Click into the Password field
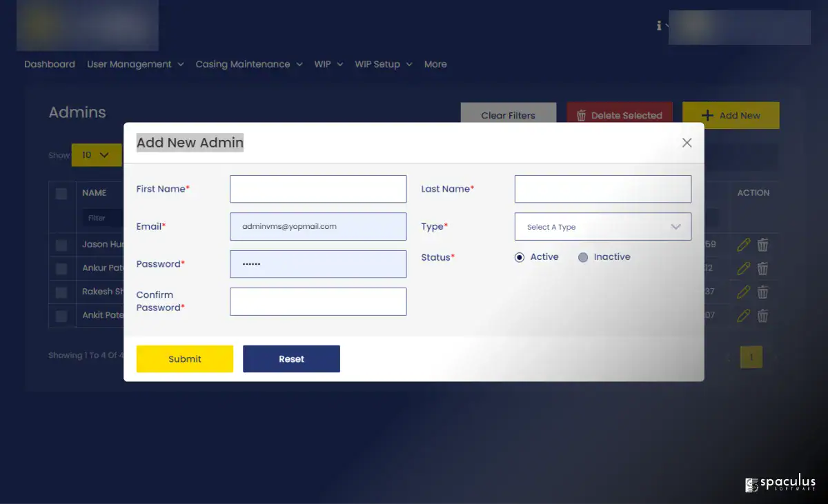This screenshot has height=504, width=828. coord(318,264)
